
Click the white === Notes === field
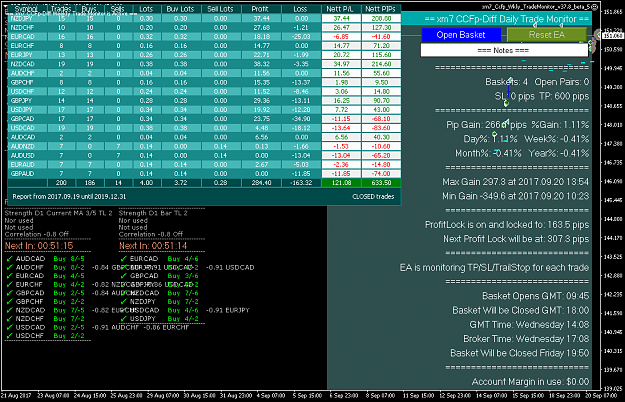pos(504,50)
